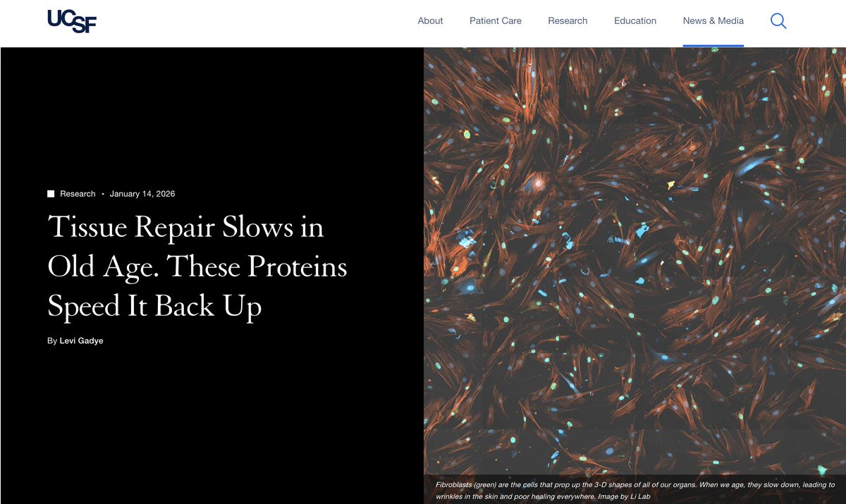Go to the Education menu
The image size is (846, 504).
[635, 21]
